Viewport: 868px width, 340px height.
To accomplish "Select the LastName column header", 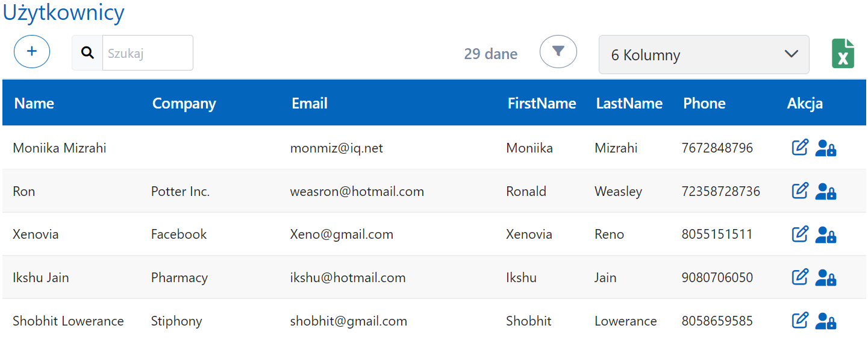I will 629,103.
